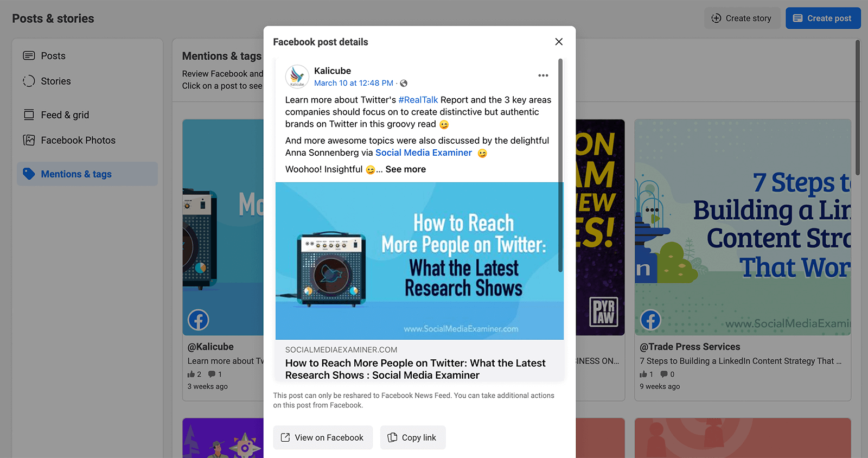Viewport: 868px width, 458px height.
Task: Click Facebook logo on @Kalicube card
Action: (x=199, y=320)
